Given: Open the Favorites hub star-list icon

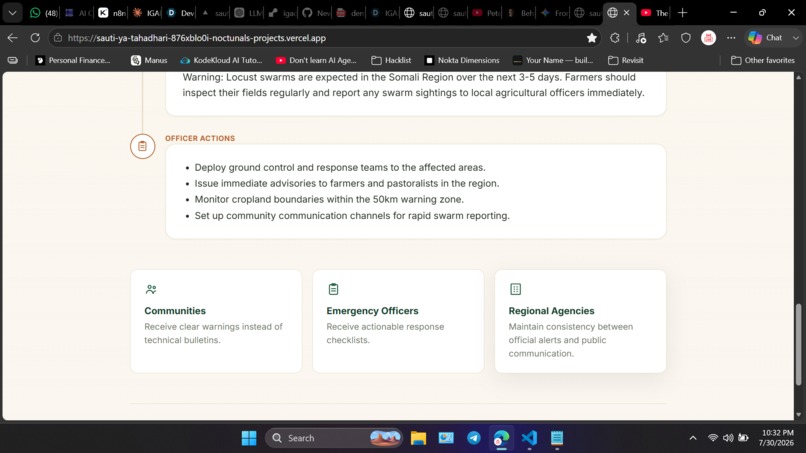Looking at the screenshot, I should tap(663, 38).
